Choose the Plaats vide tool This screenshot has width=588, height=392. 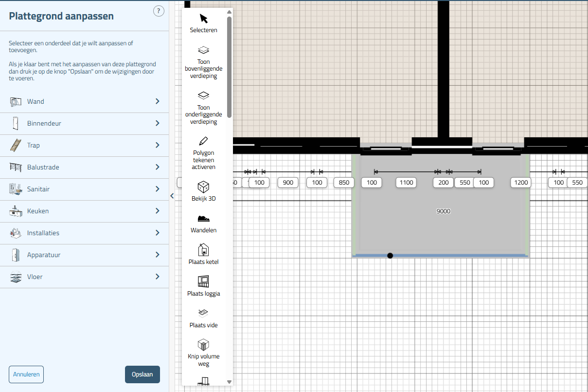tap(204, 318)
